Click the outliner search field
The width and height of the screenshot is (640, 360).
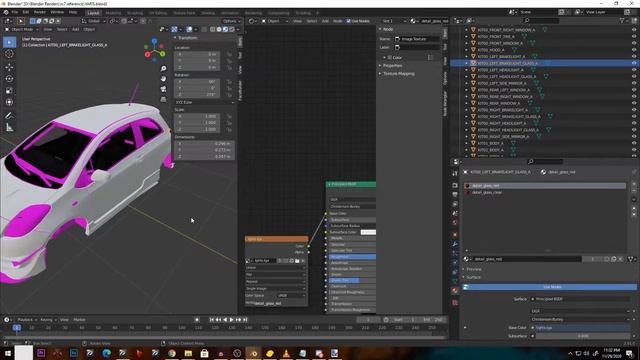541,20
